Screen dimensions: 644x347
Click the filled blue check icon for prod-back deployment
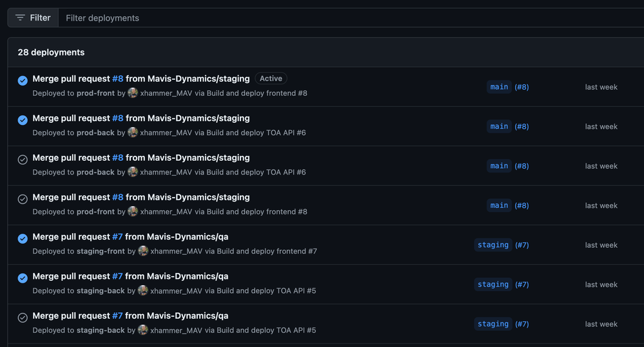(23, 120)
